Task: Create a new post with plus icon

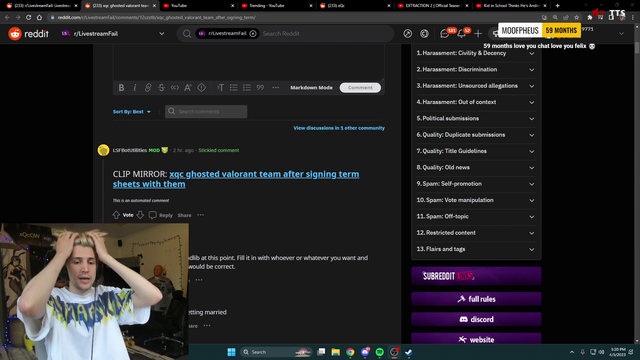Action: 478,34
